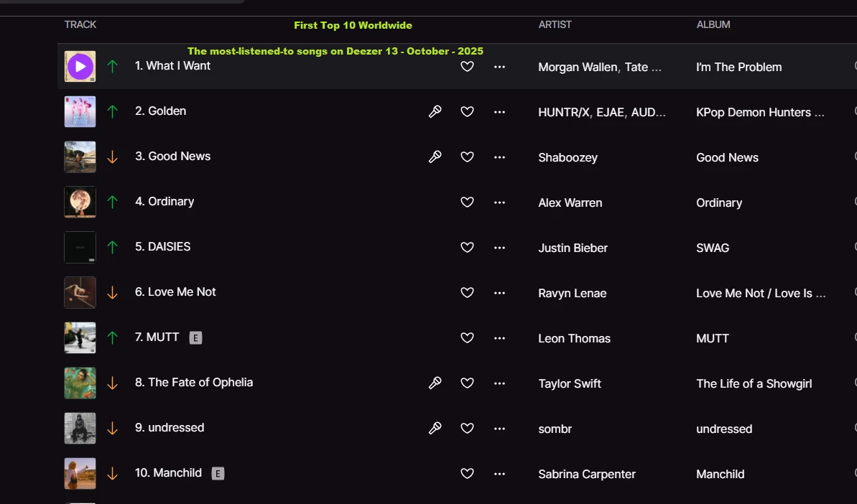Open the three-dot menu for Love Me Not
This screenshot has height=504, width=857.
tap(499, 293)
